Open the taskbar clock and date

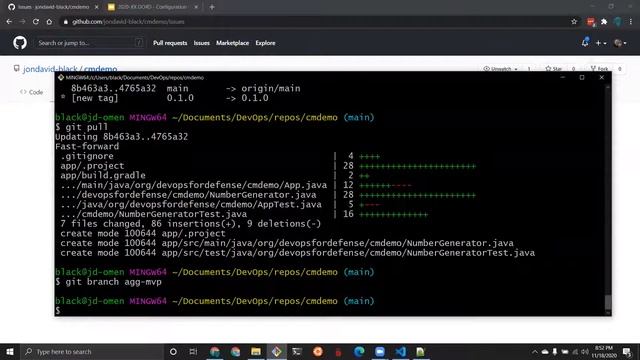click(x=604, y=351)
